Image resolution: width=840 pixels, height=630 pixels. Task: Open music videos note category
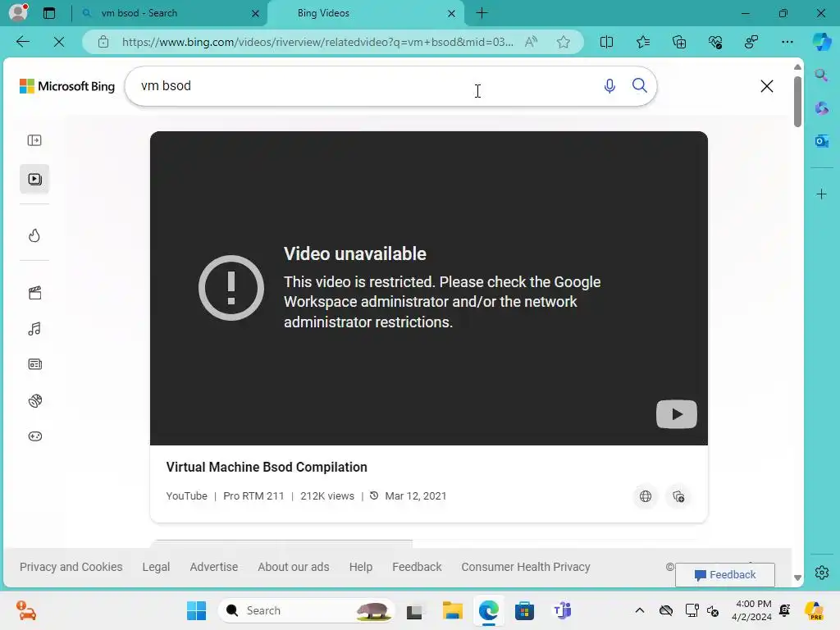point(34,329)
